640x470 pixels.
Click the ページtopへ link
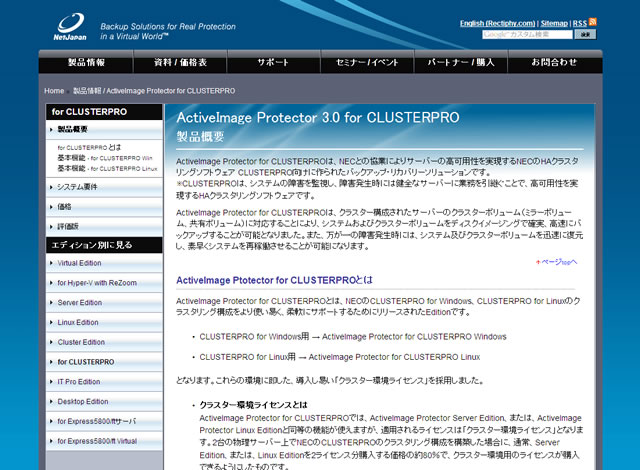[x=557, y=262]
